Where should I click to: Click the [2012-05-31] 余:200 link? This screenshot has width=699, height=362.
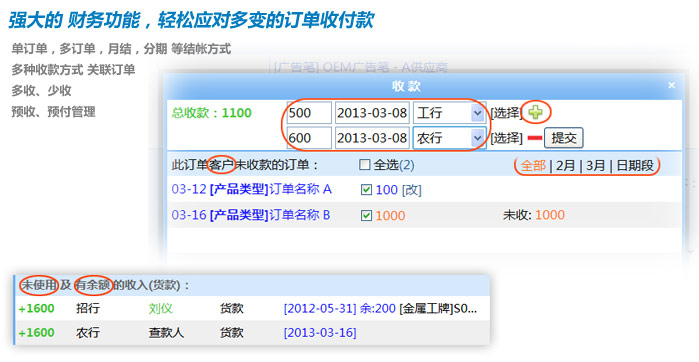[x=339, y=309]
